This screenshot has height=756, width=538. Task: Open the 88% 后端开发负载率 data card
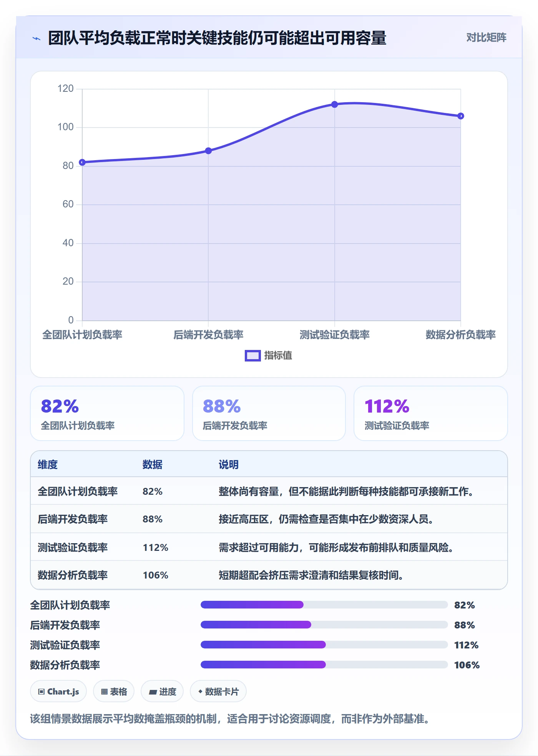(269, 413)
